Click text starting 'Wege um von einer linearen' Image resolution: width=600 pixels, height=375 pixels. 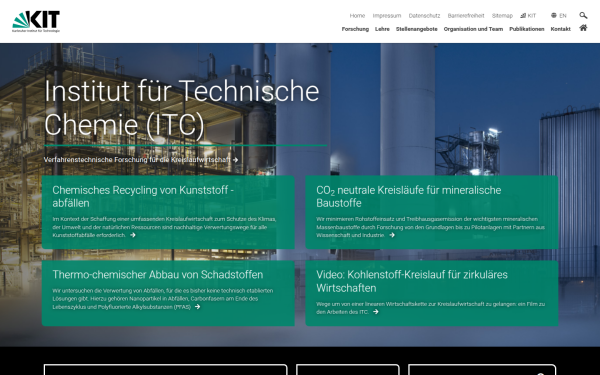(x=430, y=308)
